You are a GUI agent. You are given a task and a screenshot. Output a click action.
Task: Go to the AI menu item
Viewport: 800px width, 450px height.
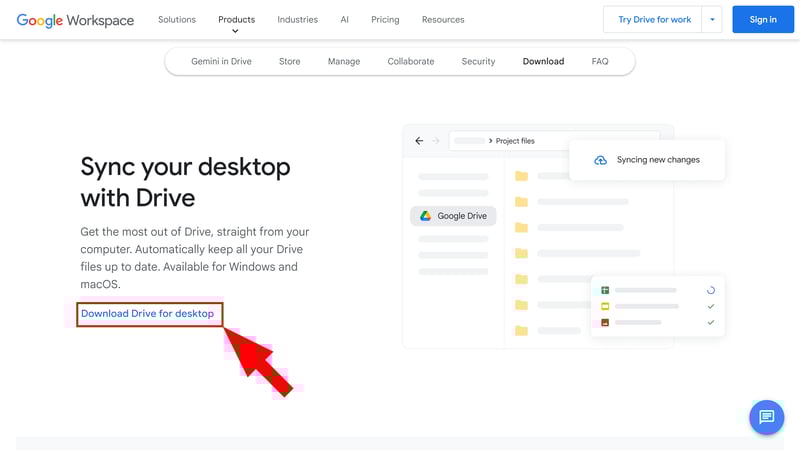(x=344, y=19)
